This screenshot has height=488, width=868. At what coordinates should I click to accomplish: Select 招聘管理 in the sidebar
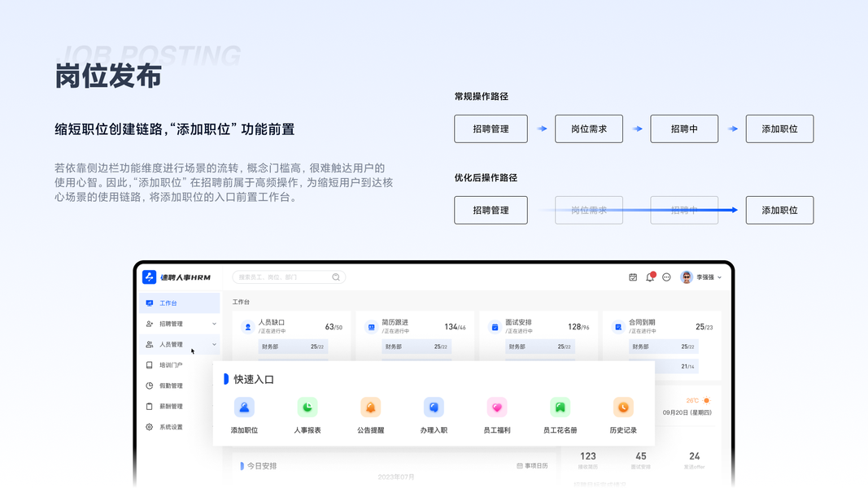179,324
